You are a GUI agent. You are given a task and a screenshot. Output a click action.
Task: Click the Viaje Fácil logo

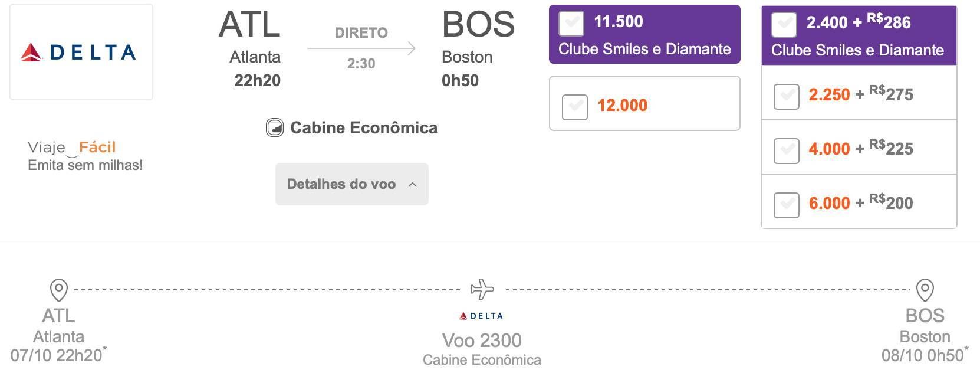(x=72, y=148)
